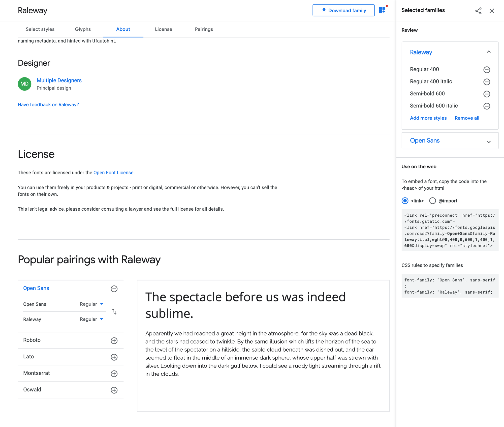Expand the Open Sans family section

pos(489,141)
